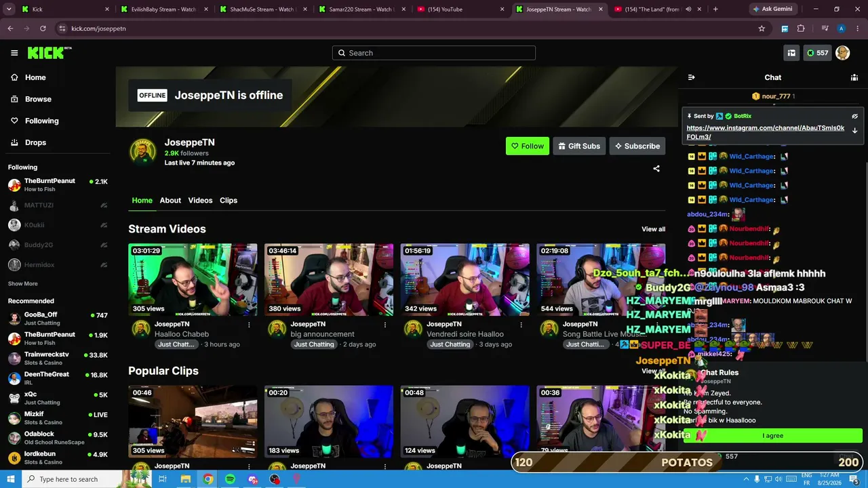Viewport: 868px width, 488px height.
Task: Switch to the EvilishBaby Stream browser tab
Action: [165, 9]
